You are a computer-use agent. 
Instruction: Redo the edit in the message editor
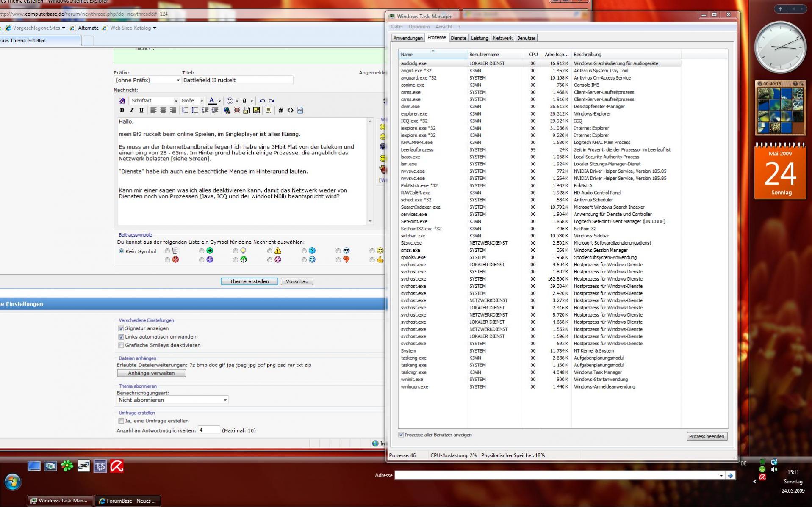272,101
